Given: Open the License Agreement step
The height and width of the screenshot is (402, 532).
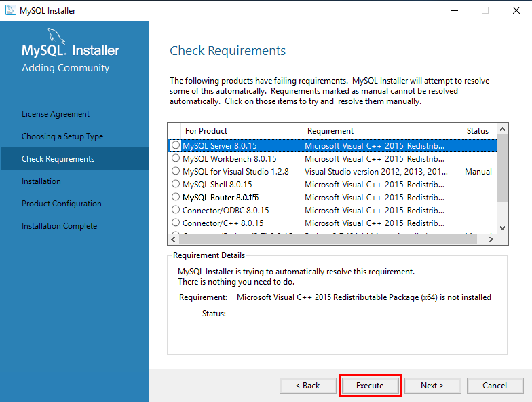Looking at the screenshot, I should pos(56,114).
